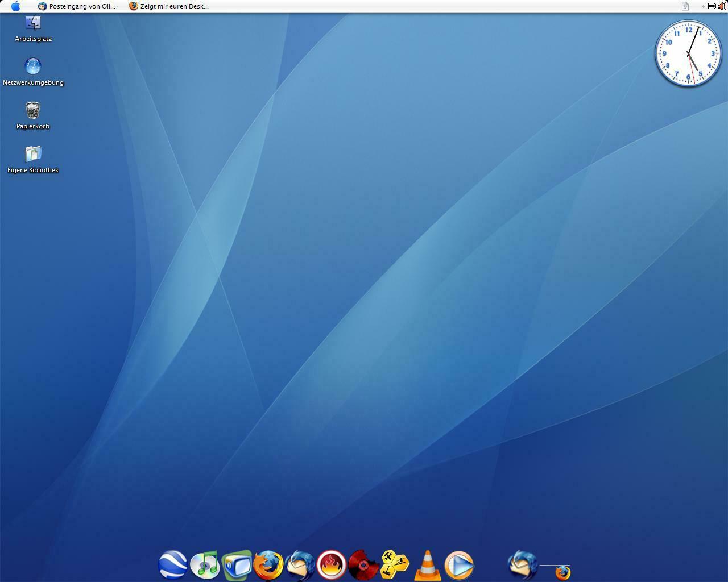The image size is (728, 582).
Task: Open the orange play-button media player
Action: tap(459, 565)
